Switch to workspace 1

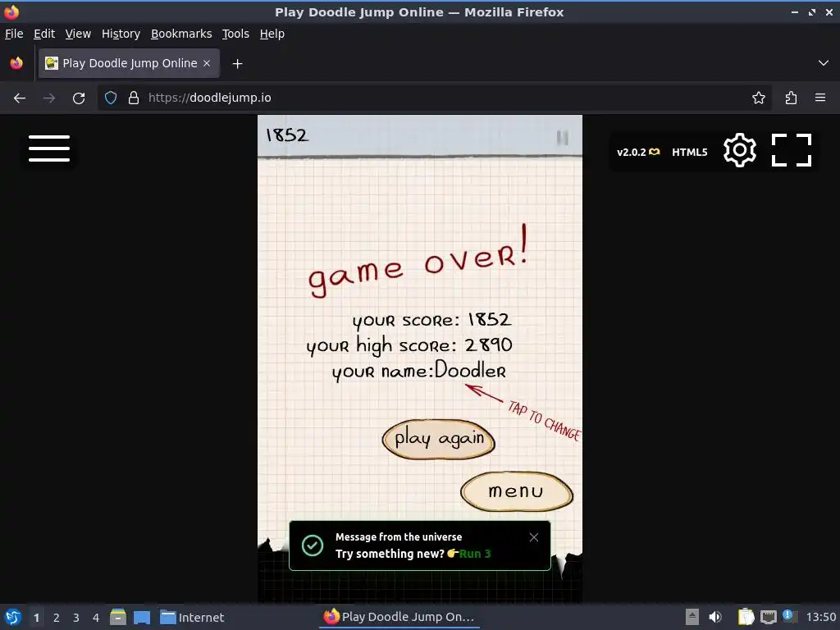(36, 618)
